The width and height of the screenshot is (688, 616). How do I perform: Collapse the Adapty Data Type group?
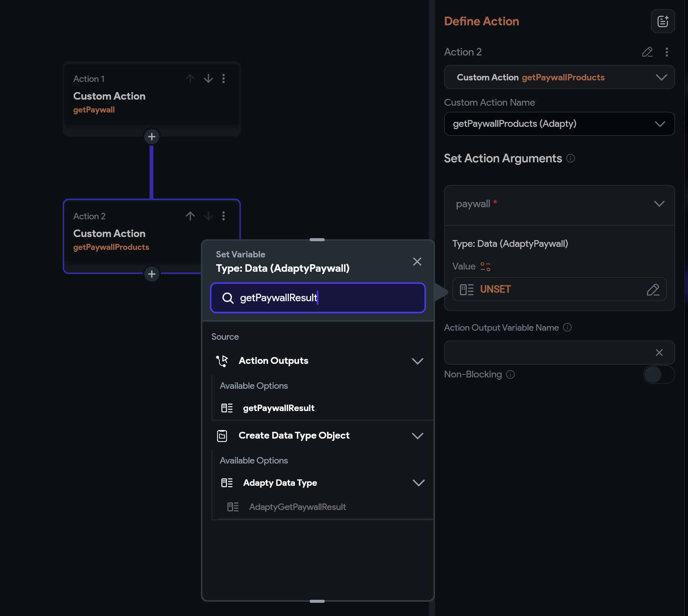(x=418, y=483)
